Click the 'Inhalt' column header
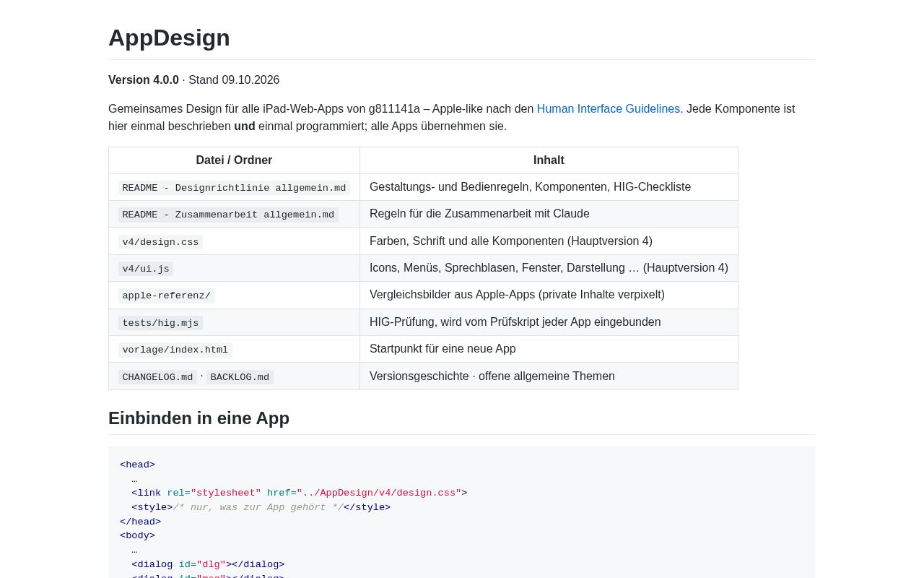The height and width of the screenshot is (578, 924). pyautogui.click(x=549, y=160)
